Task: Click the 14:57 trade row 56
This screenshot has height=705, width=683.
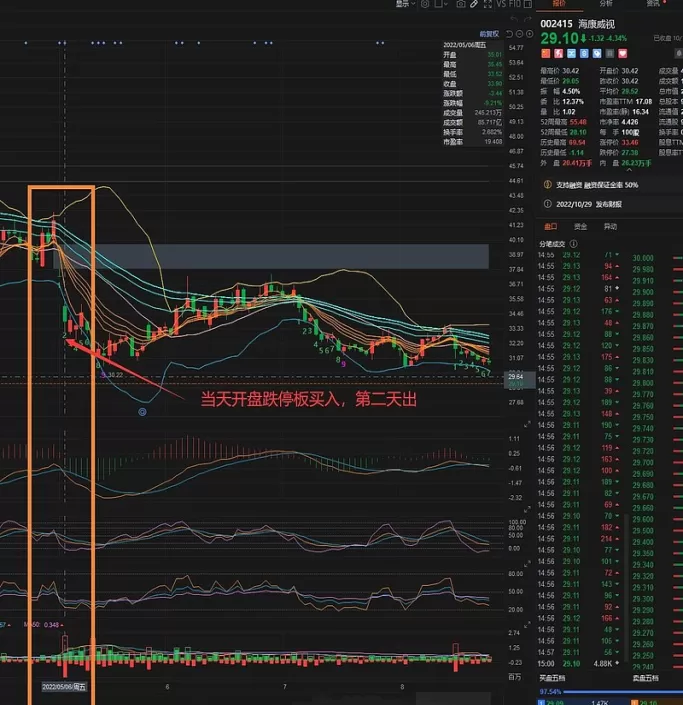Action: 580,652
